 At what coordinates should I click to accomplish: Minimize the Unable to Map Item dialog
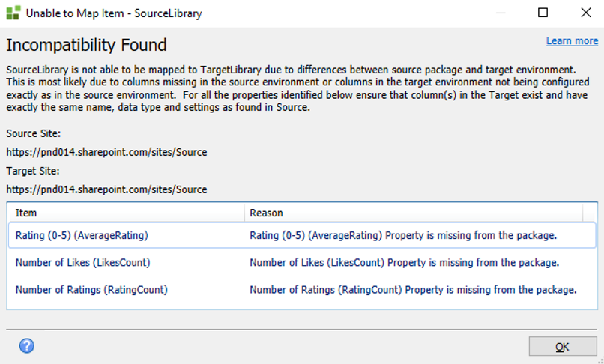501,13
